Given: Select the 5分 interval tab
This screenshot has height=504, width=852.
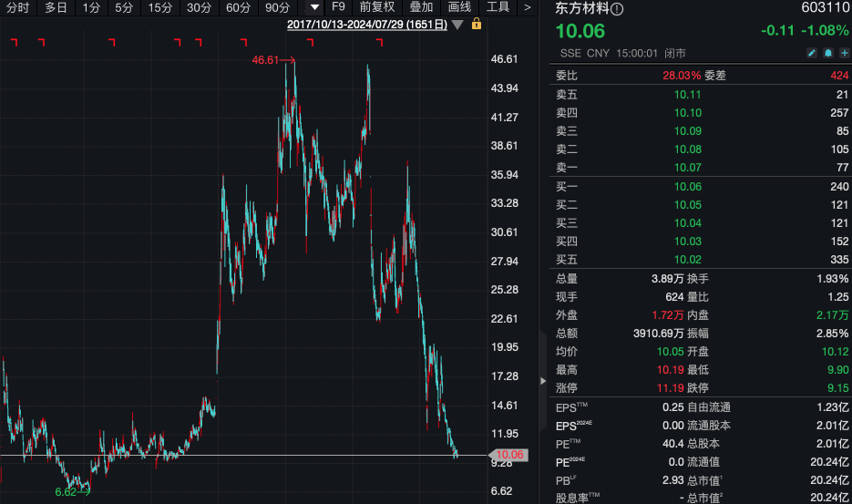Looking at the screenshot, I should (x=124, y=7).
